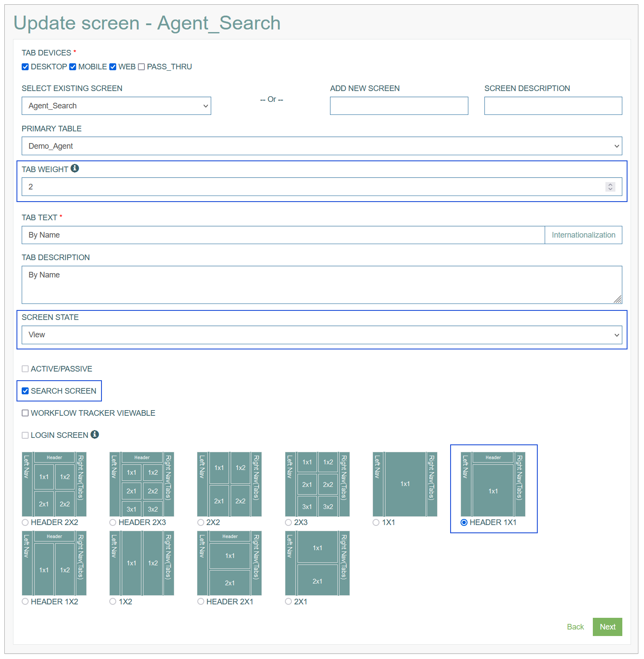Go Back to the previous step
The height and width of the screenshot is (659, 644).
[x=575, y=627]
